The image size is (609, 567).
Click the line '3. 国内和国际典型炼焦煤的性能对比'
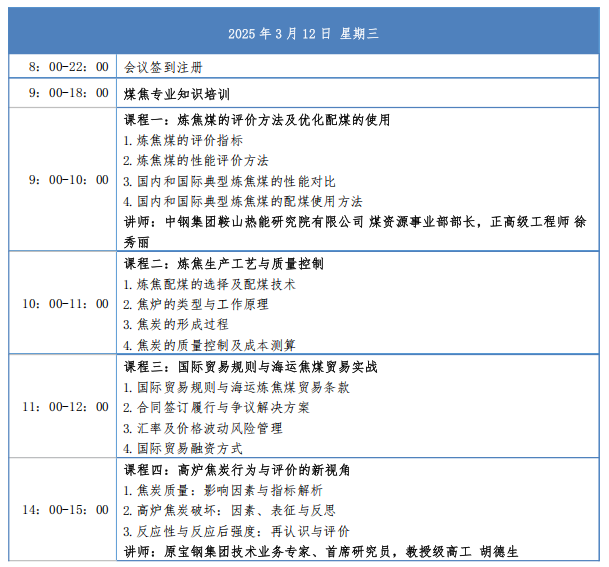[229, 181]
